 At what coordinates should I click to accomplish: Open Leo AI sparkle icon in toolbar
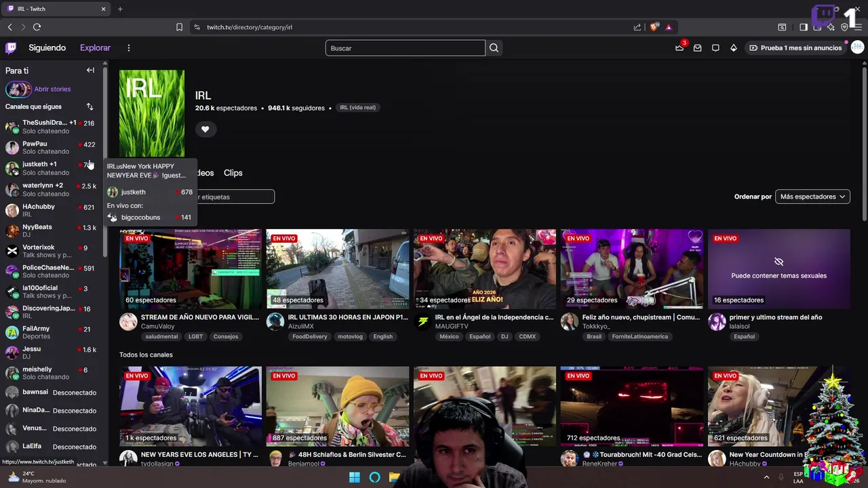click(x=831, y=27)
